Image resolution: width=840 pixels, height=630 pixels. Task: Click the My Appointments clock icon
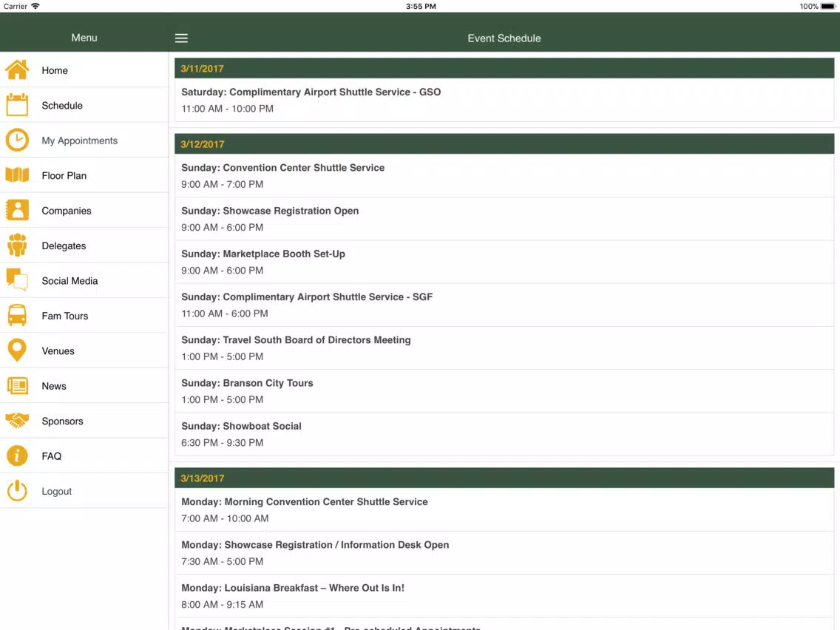click(x=17, y=140)
